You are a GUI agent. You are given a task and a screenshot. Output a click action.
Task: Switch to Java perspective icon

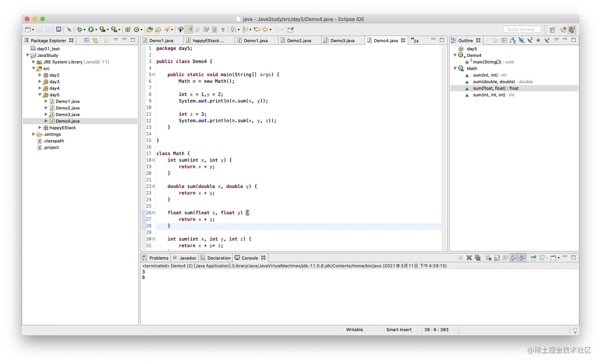pos(572,29)
